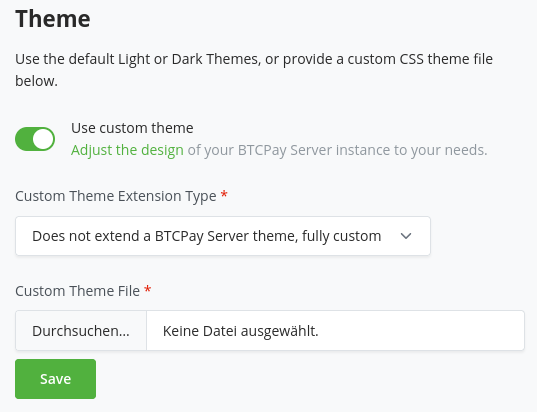Click the Use custom theme label text
The height and width of the screenshot is (412, 537).
click(132, 128)
